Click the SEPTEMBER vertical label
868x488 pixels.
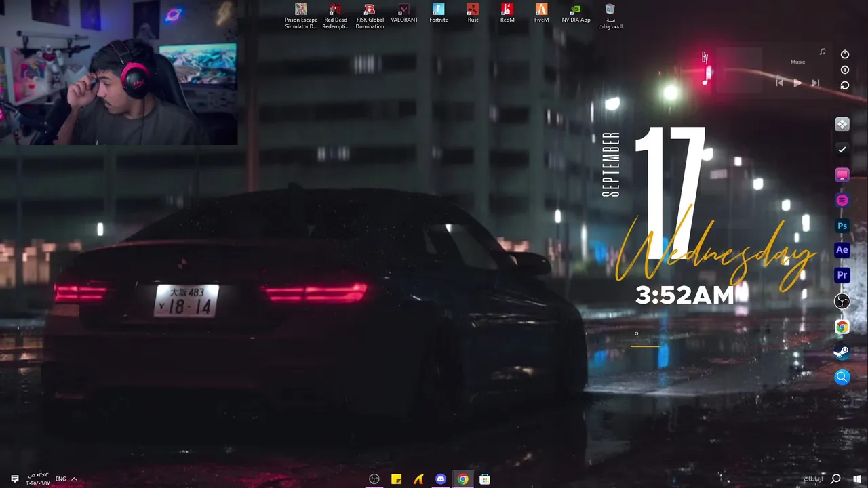[x=611, y=164]
